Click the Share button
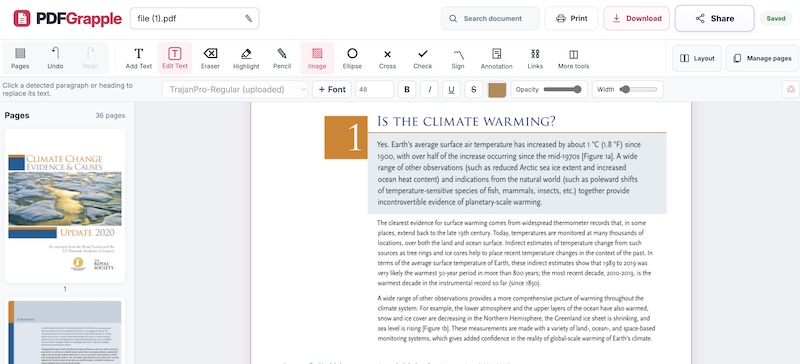Screen dimensions: 800x364 [x=714, y=18]
